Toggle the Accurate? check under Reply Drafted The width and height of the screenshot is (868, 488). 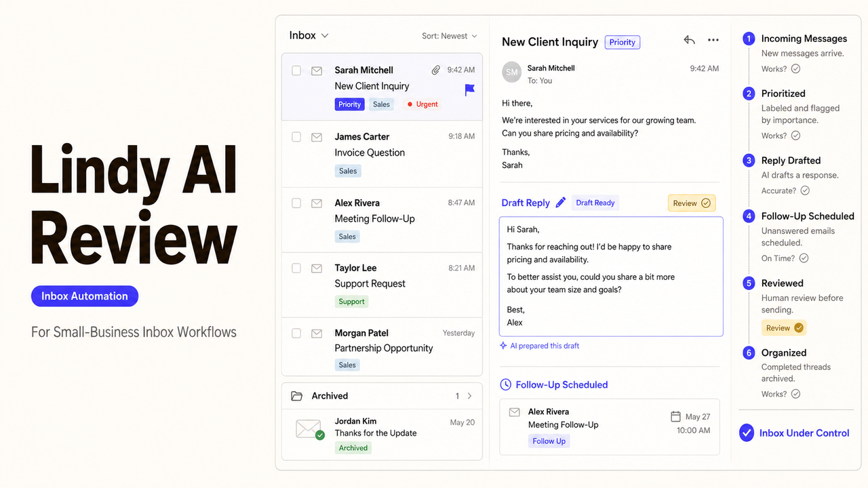(x=805, y=190)
